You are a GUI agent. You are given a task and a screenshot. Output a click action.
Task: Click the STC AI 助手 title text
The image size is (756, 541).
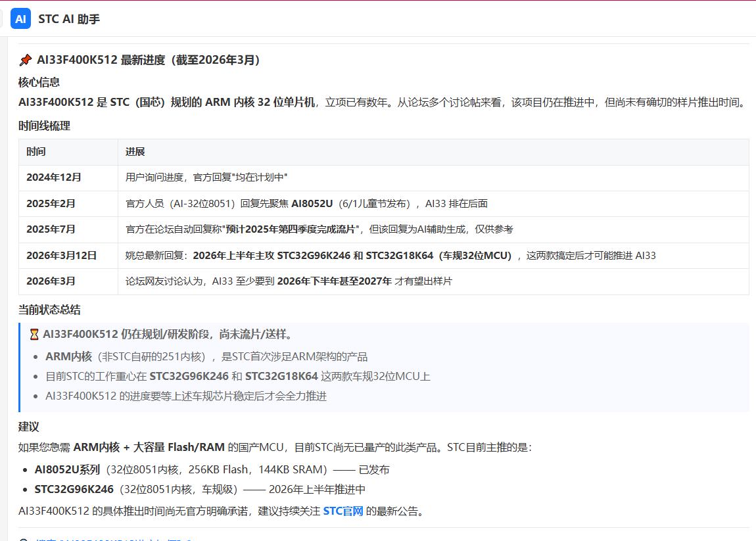(x=69, y=19)
